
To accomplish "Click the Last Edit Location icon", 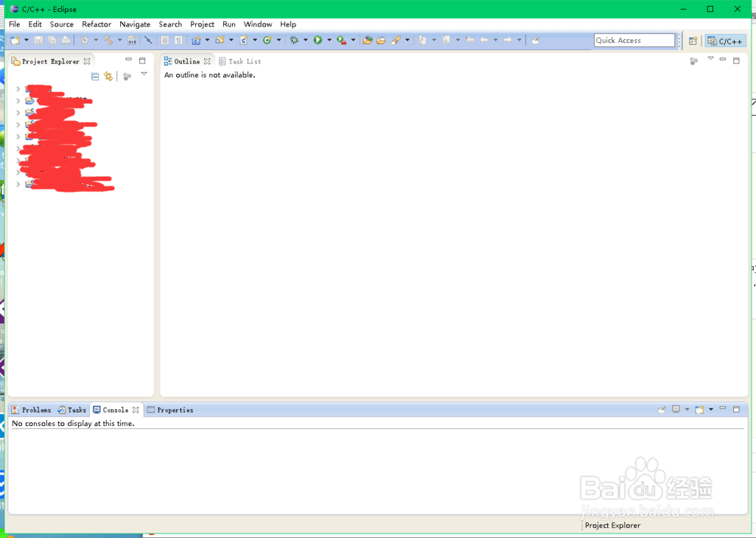I will pos(469,41).
